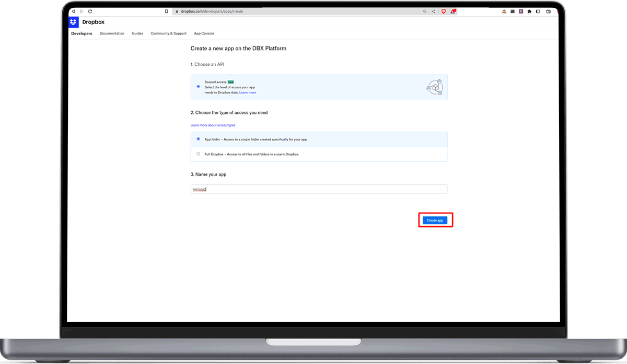Open the extensions puzzle piece icon
The width and height of the screenshot is (627, 364).
pyautogui.click(x=529, y=11)
